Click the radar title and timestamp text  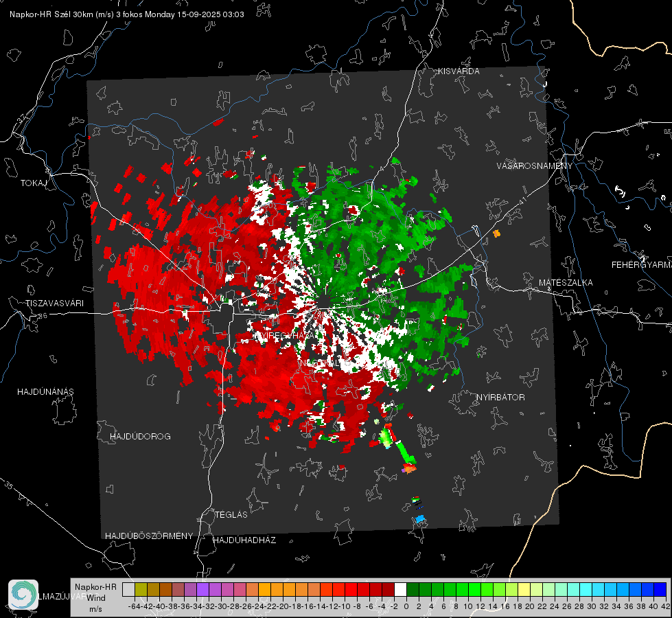click(127, 14)
